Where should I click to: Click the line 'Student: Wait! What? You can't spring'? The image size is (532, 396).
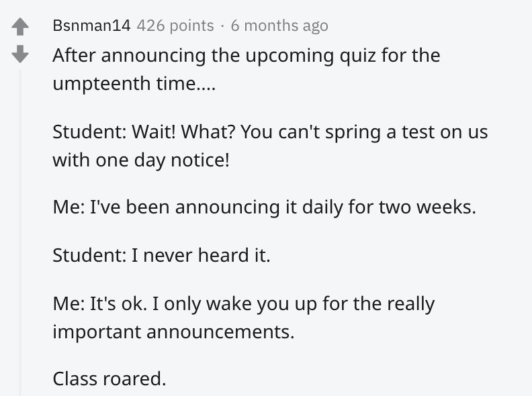click(x=270, y=132)
